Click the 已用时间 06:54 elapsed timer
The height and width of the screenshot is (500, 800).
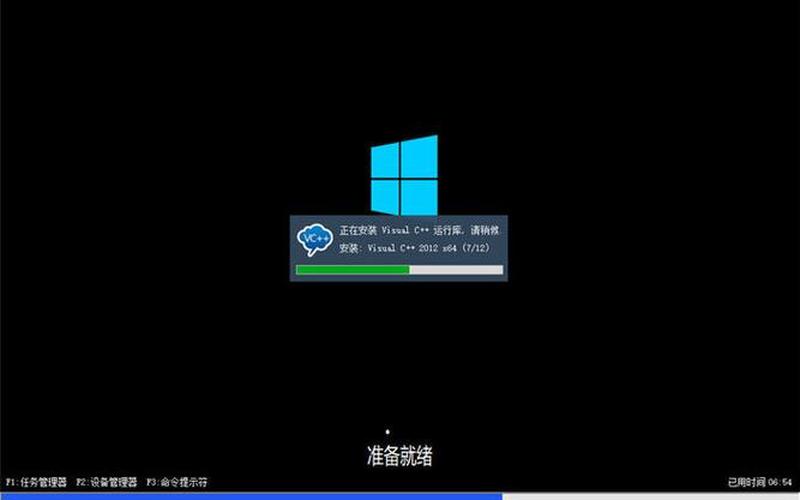tap(760, 482)
